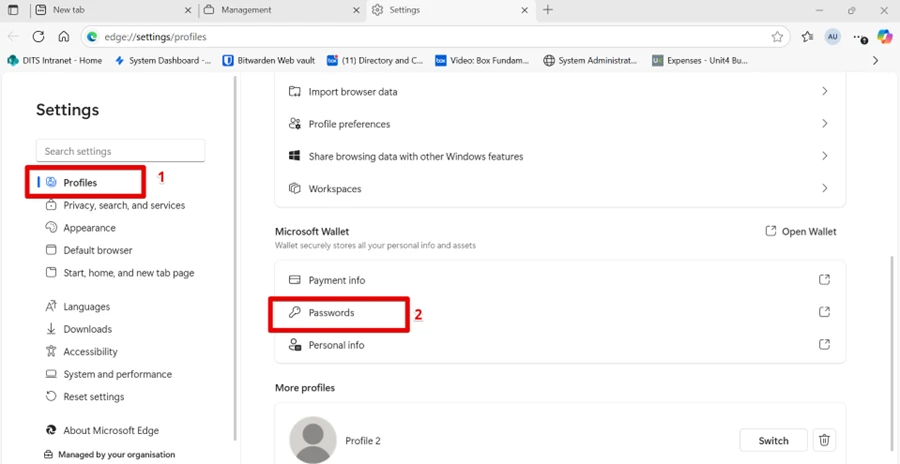Expand the Workspaces row chevron
The width and height of the screenshot is (900, 464).
tap(824, 188)
